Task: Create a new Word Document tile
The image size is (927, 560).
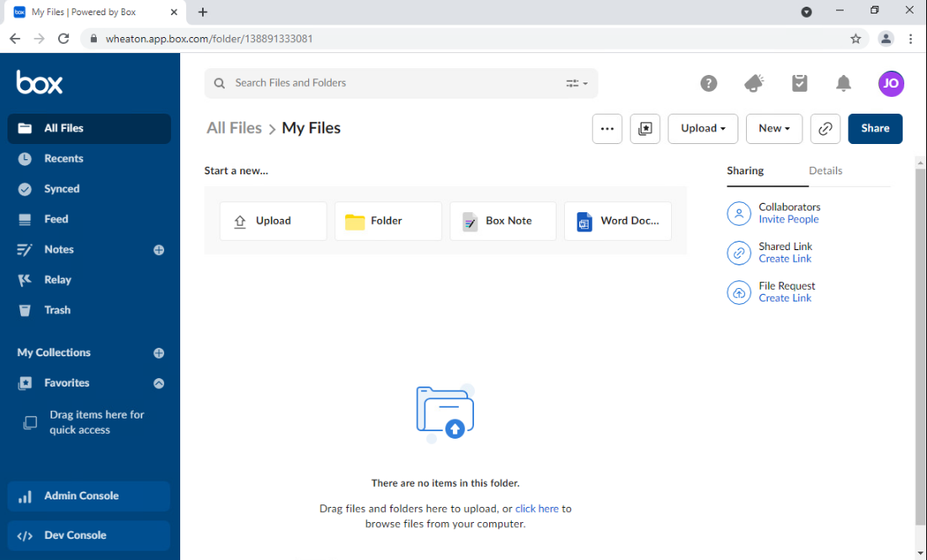Action: coord(618,221)
